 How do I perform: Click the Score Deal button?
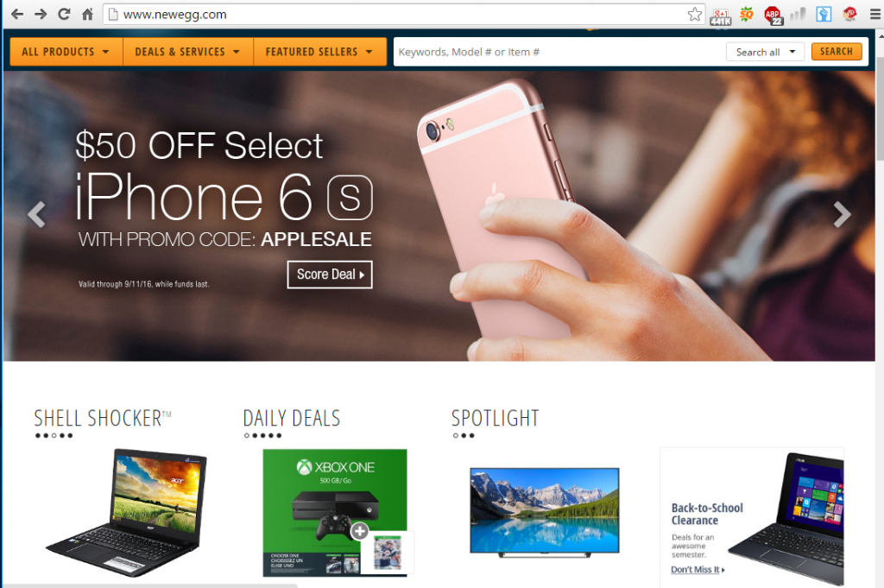[330, 275]
